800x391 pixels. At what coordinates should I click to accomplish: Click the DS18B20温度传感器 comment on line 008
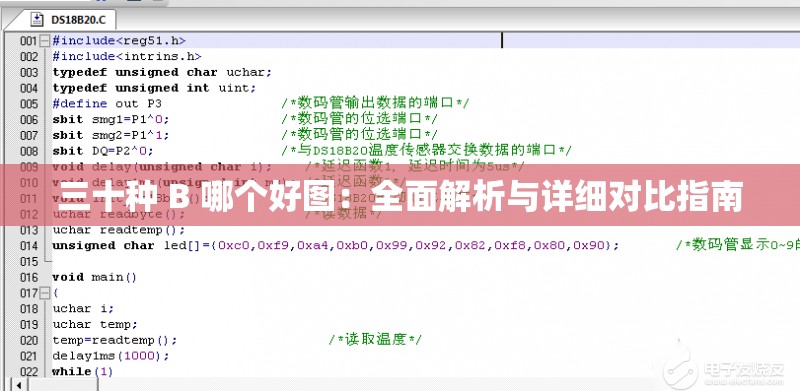tap(426, 151)
